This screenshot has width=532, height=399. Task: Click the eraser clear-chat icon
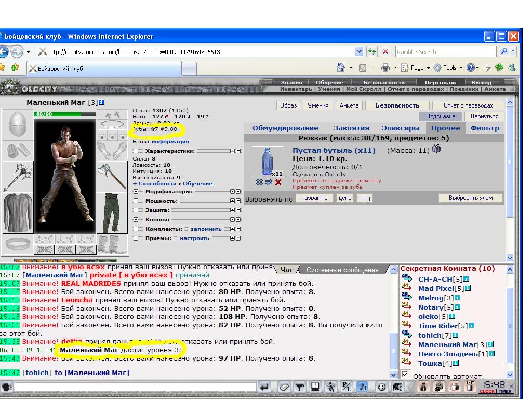coord(284,387)
